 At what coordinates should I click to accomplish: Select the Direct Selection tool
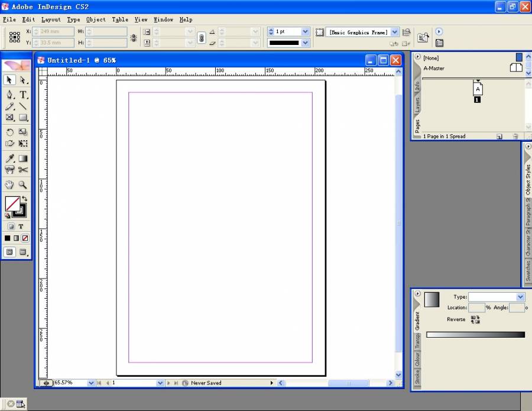click(x=23, y=80)
